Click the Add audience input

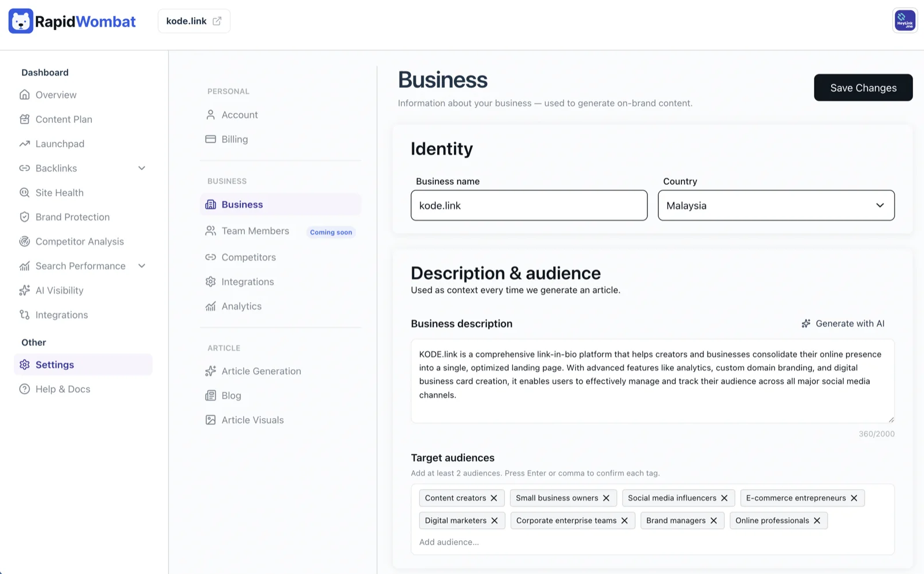coord(449,542)
